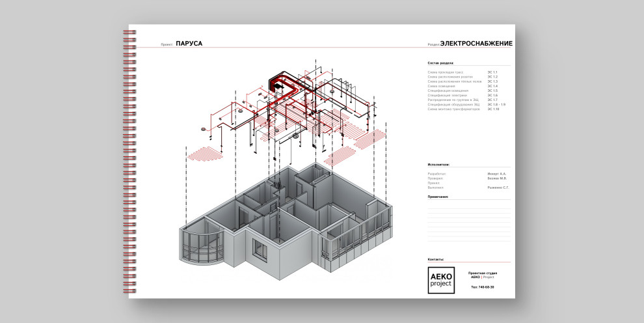644x323 pixels.
Task: Select «Схема расположения тёплых полов» line
Action: (x=454, y=81)
